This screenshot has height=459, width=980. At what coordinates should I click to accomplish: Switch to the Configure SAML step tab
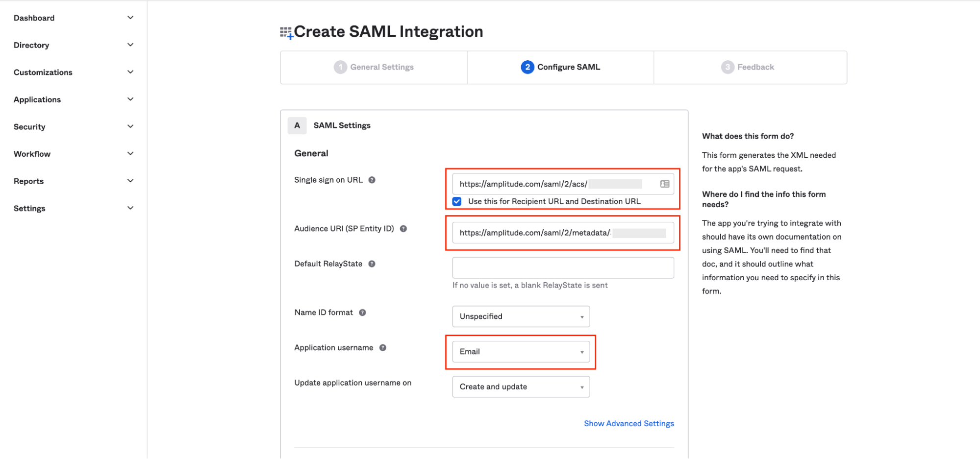click(560, 67)
